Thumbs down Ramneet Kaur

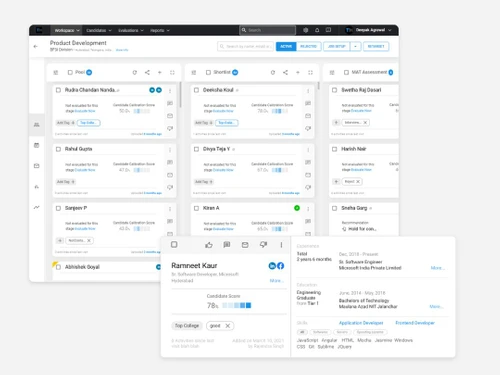point(263,245)
